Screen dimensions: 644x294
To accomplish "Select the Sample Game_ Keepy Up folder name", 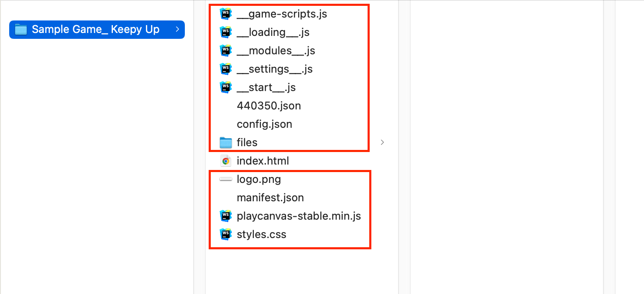I will point(96,29).
